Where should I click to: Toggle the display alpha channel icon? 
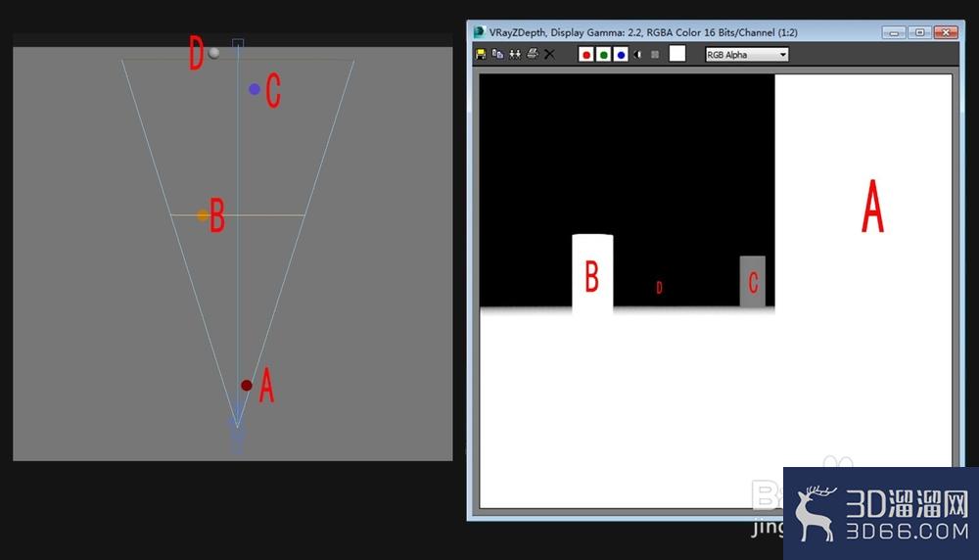pyautogui.click(x=637, y=55)
